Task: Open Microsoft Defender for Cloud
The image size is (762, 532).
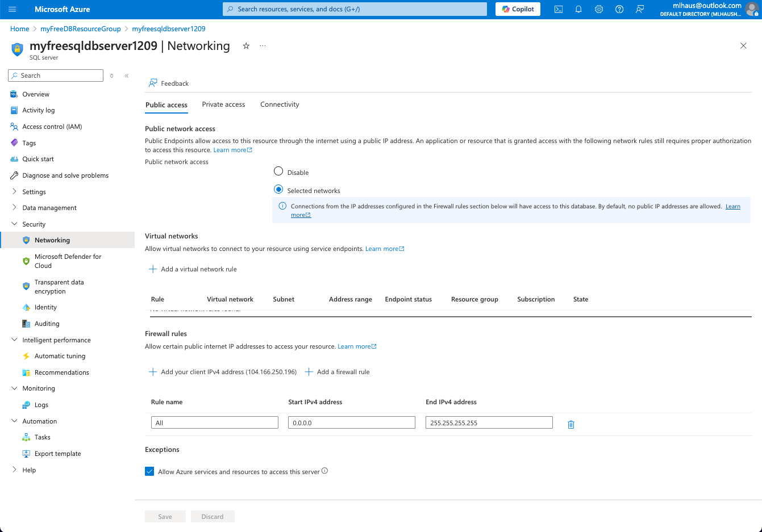Action: (68, 261)
